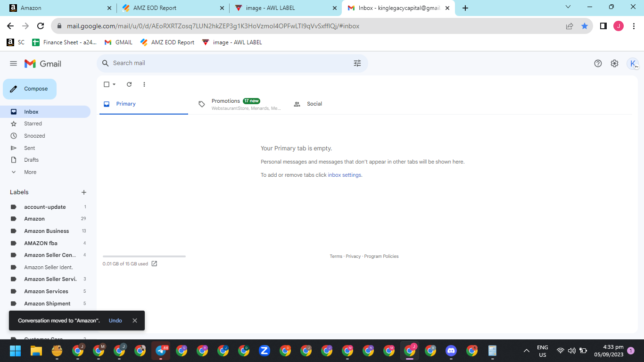This screenshot has height=362, width=644.
Task: Click the storage usage progress bar
Action: click(x=144, y=256)
